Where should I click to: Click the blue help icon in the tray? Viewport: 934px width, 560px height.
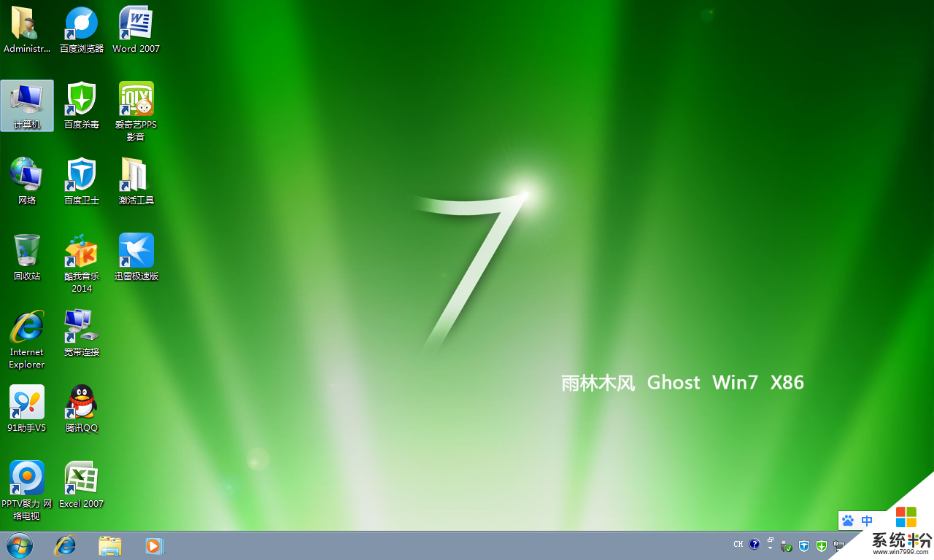(754, 545)
